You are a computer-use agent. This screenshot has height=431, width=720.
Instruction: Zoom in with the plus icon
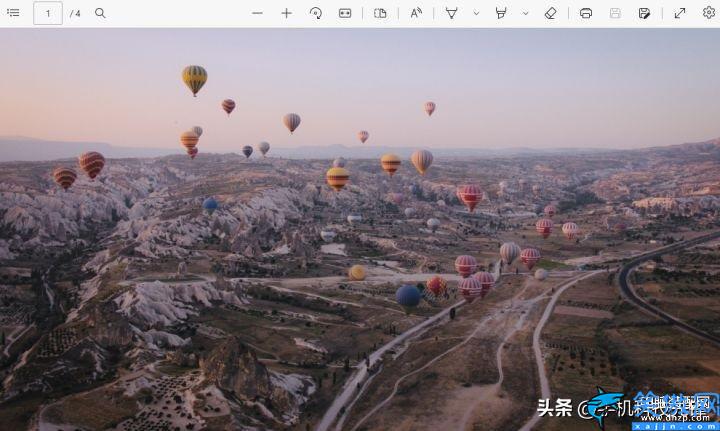pos(287,13)
